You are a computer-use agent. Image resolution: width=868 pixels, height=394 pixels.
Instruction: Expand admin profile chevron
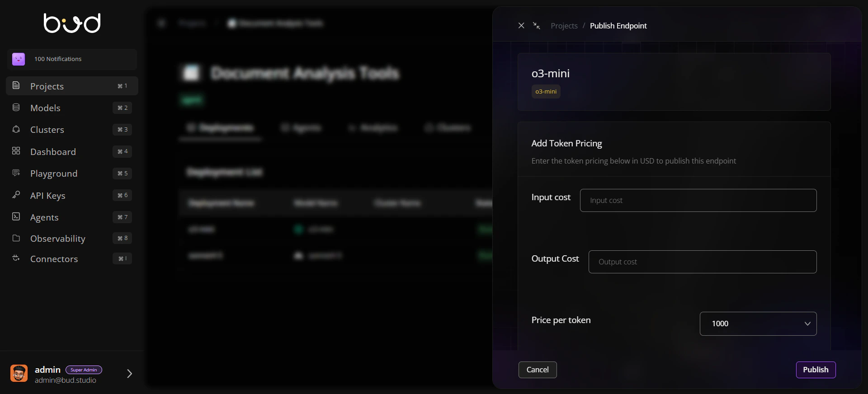coord(129,374)
